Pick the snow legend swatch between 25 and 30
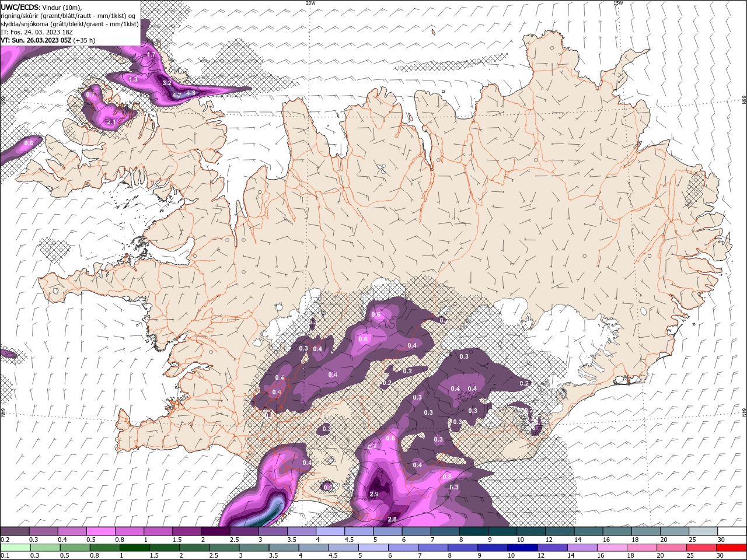747x560 pixels. point(703,531)
